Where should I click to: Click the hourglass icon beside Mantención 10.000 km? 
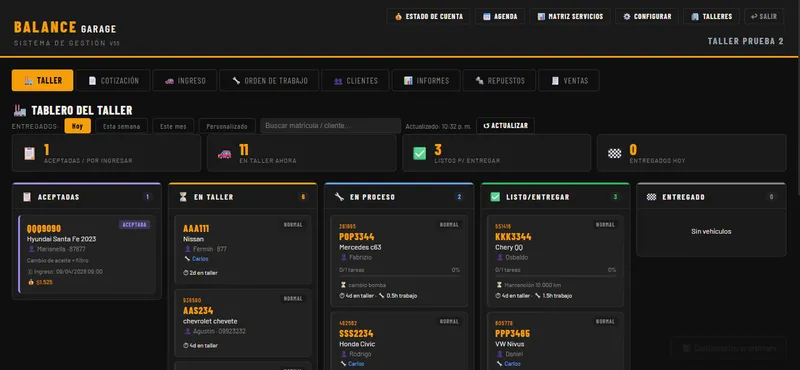[499, 285]
